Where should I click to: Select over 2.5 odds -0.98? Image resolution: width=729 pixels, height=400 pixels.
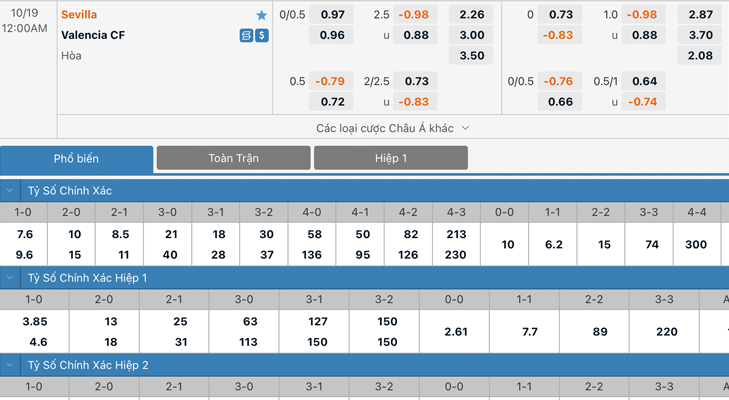(x=415, y=14)
